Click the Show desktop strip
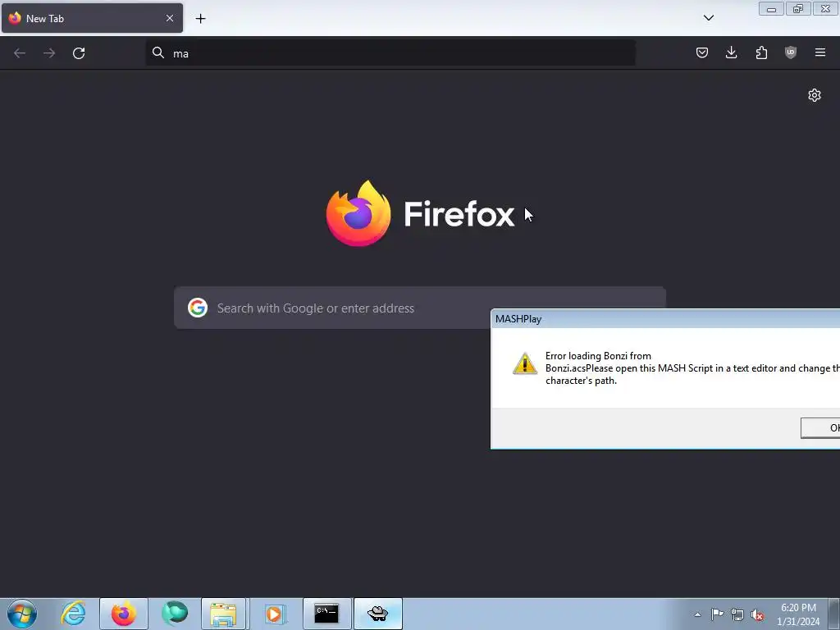Image resolution: width=840 pixels, height=630 pixels. tap(834, 614)
